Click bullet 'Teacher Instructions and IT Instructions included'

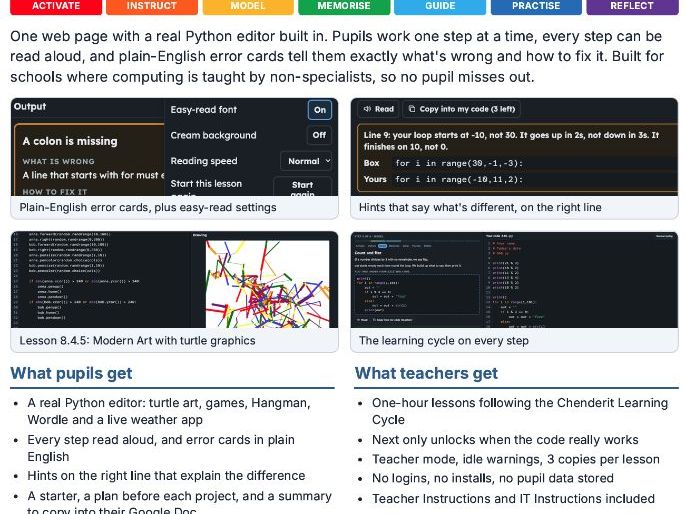(513, 499)
